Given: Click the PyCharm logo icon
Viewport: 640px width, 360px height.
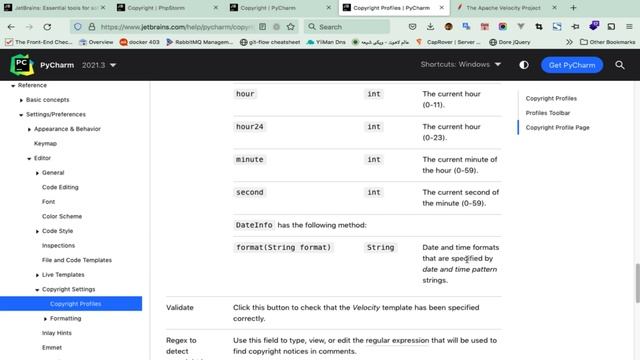Looking at the screenshot, I should 22,65.
